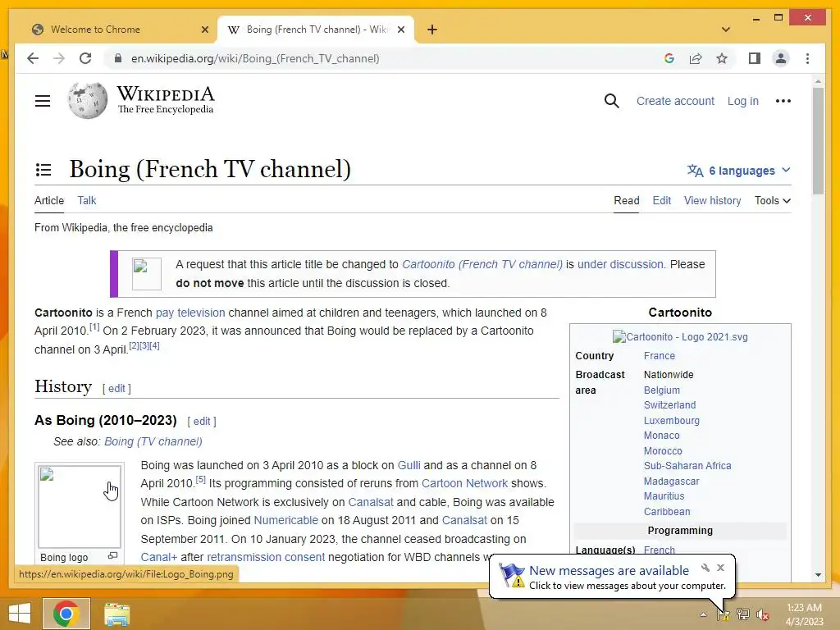Viewport: 840px width, 630px height.
Task: Open the taskbar clock and date
Action: click(x=804, y=614)
